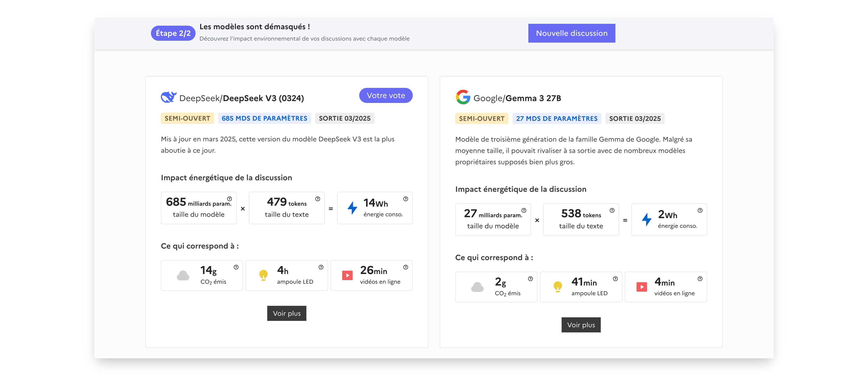Screen dimensions: 868x376
Task: Start a new chat with Nouvelle discussion
Action: coord(572,33)
